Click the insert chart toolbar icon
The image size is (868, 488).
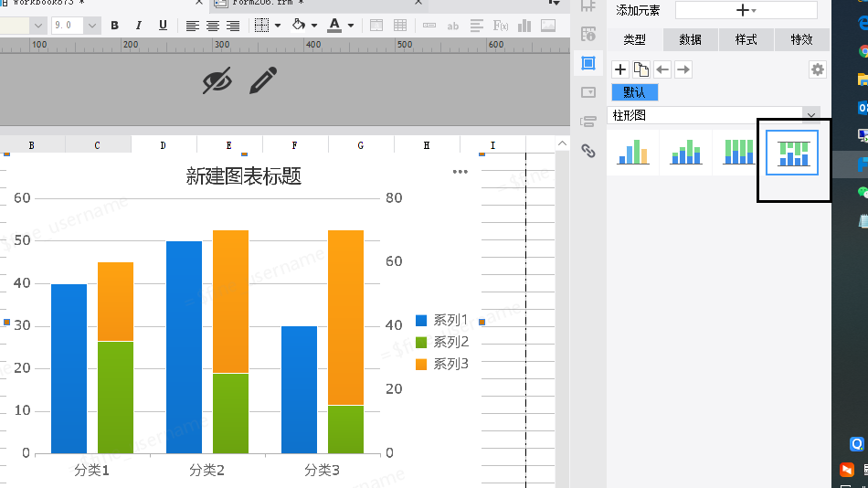pos(524,26)
